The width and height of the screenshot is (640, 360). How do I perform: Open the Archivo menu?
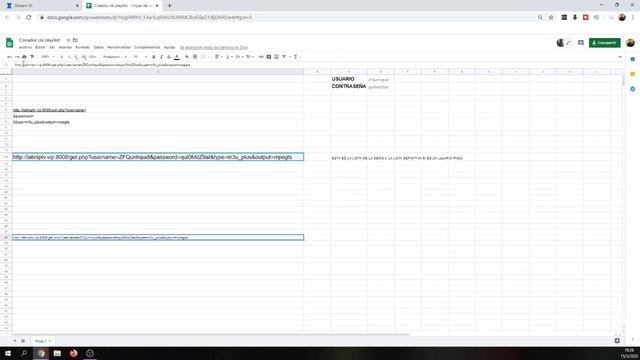tap(25, 47)
